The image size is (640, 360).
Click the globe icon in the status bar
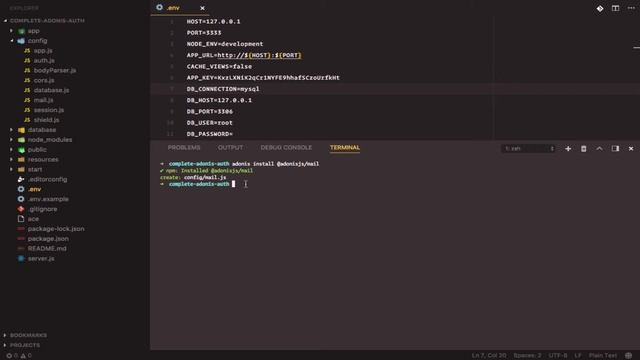[x=629, y=356]
